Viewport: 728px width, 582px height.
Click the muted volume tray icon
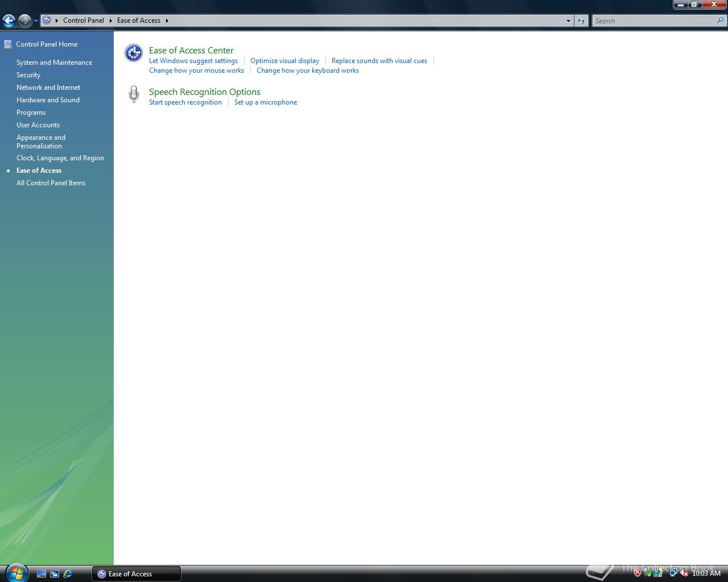pyautogui.click(x=684, y=573)
